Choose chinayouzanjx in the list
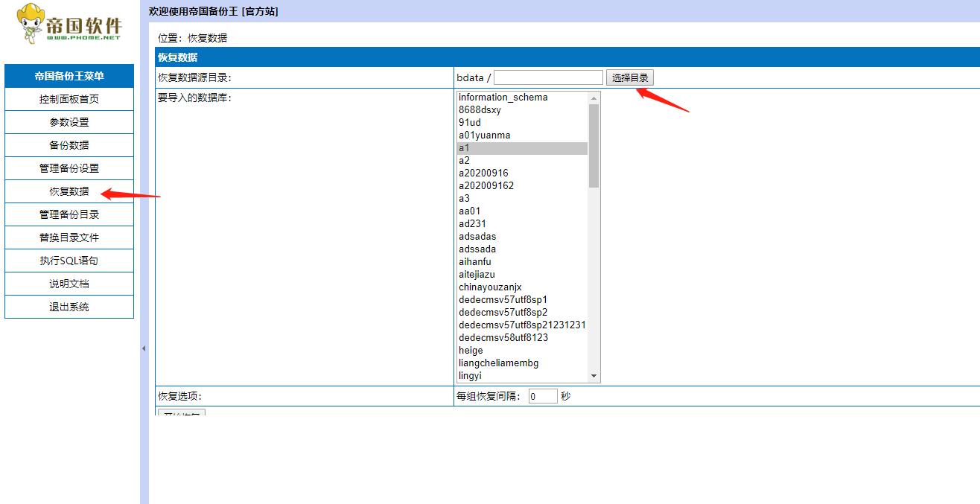The image size is (980, 504). click(522, 287)
